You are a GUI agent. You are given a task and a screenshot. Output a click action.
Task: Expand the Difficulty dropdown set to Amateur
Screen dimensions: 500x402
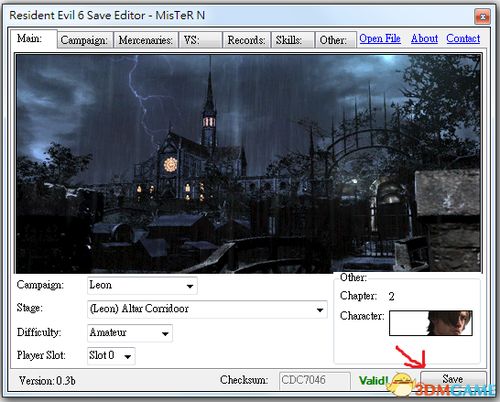click(130, 333)
